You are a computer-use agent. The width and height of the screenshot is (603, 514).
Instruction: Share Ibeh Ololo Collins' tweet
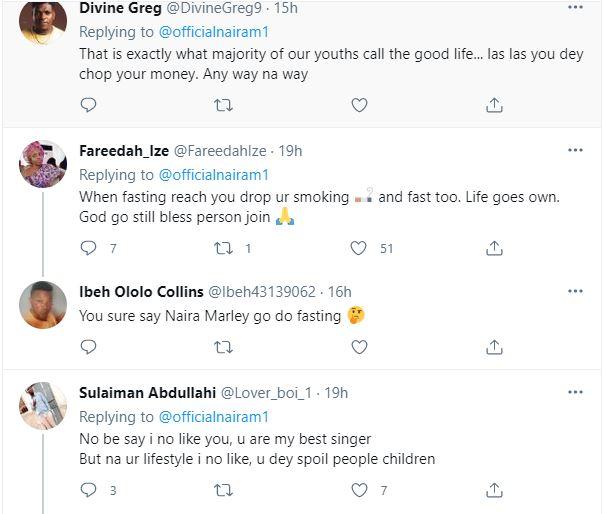click(494, 347)
